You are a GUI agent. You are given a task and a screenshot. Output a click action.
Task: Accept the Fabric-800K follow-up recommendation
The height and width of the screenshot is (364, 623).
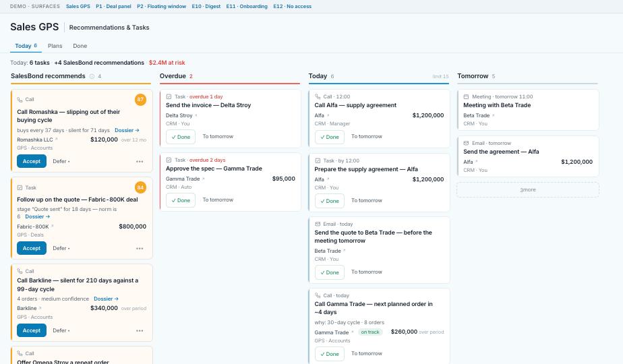(x=32, y=248)
